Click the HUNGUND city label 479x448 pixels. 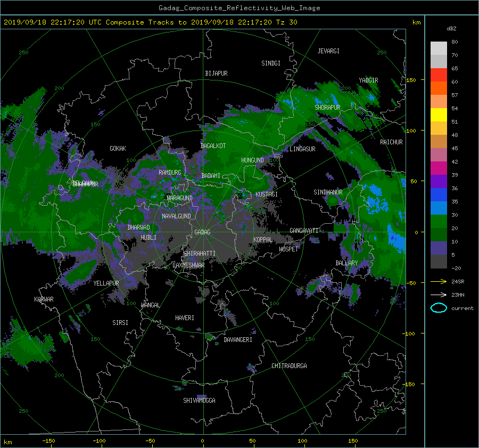pos(252,160)
